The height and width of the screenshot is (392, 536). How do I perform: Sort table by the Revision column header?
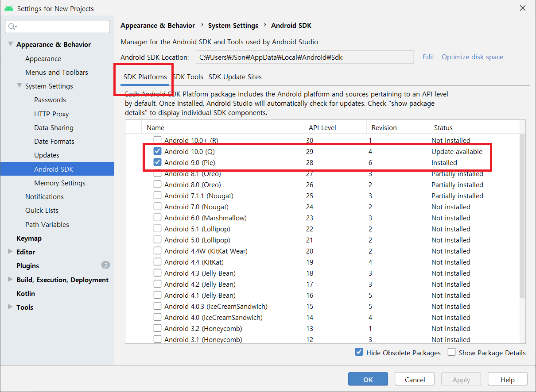coord(397,127)
